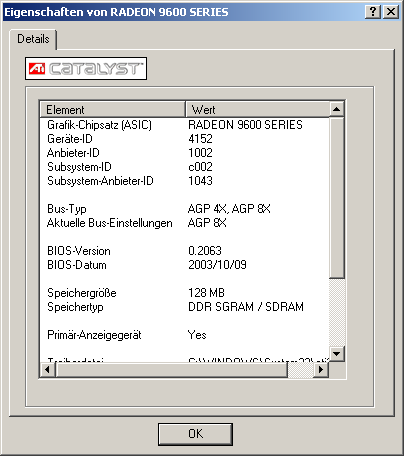404x456 pixels.
Task: Select the Speichertyp row label
Action: coord(75,307)
